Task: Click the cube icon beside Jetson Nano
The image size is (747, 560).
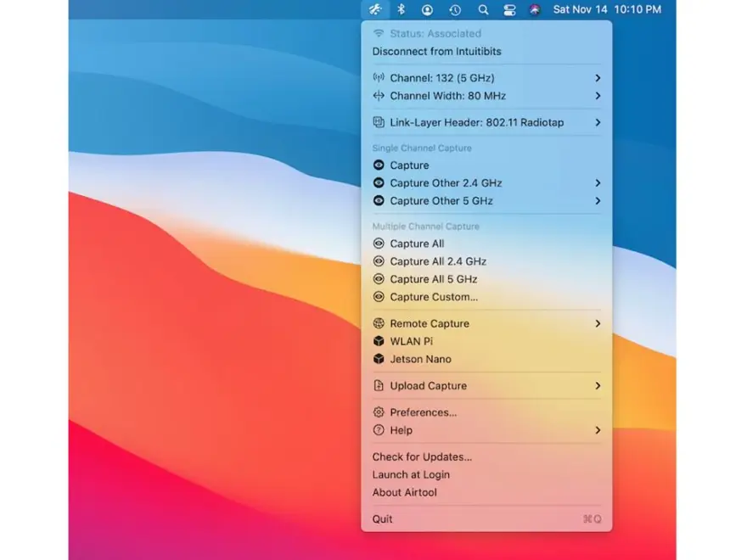Action: (x=379, y=359)
